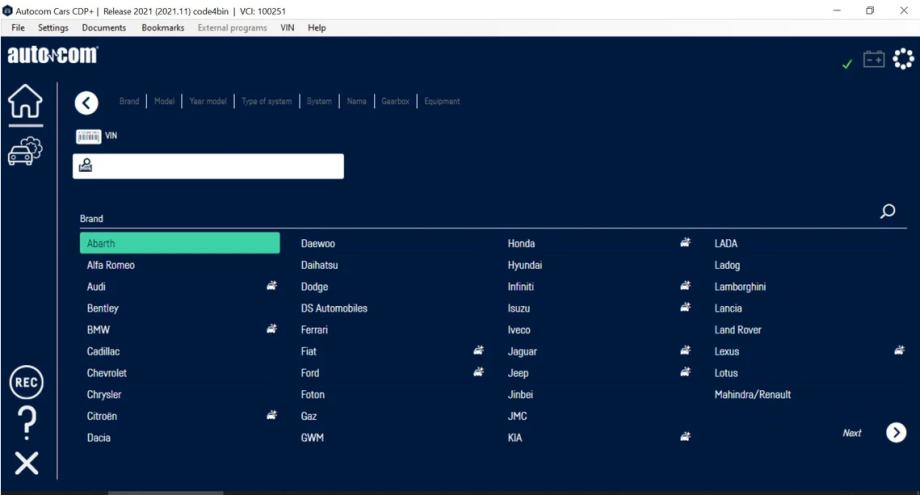Click the X exit icon in sidebar

click(27, 462)
